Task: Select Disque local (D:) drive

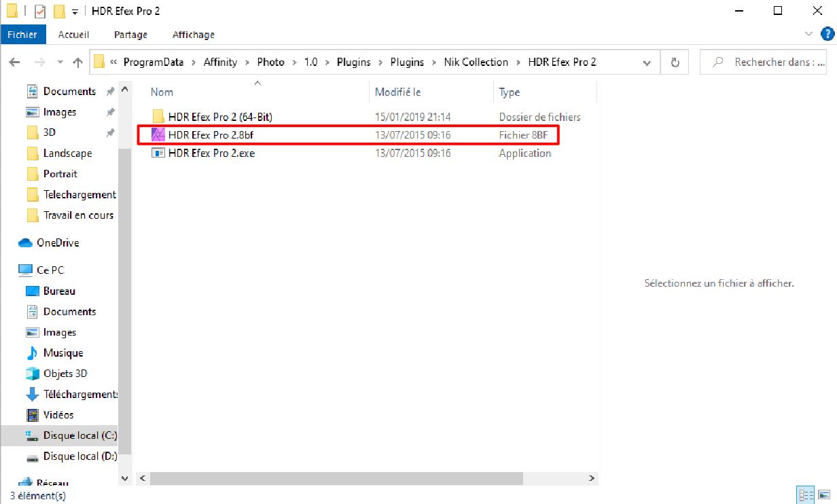Action: (80, 456)
